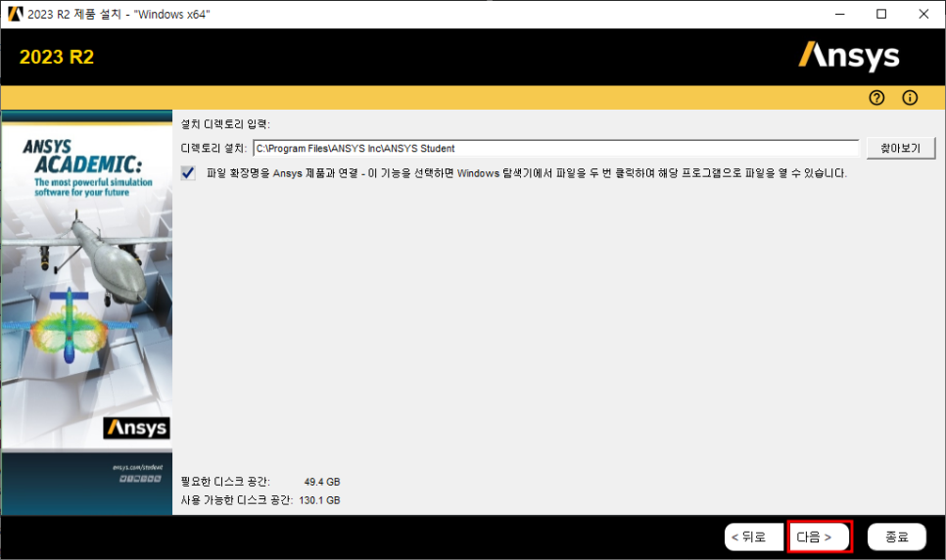Click the install directory path field
The width and height of the screenshot is (946, 560).
pyautogui.click(x=555, y=149)
